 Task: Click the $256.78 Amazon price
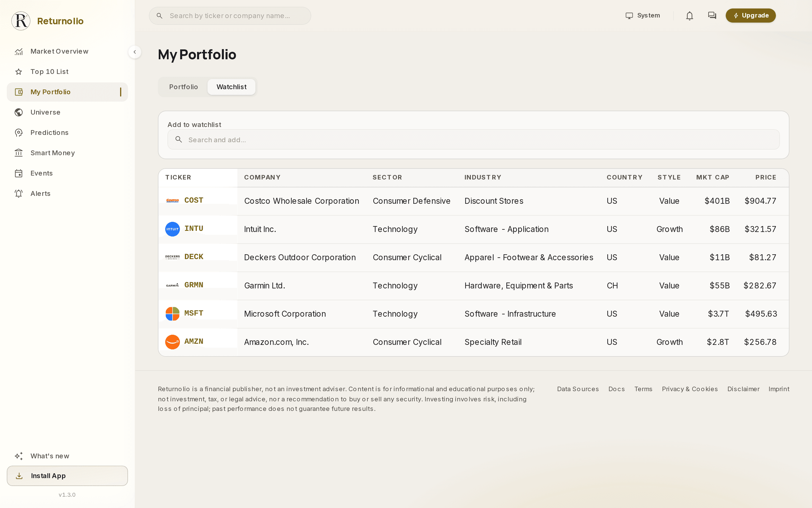760,342
